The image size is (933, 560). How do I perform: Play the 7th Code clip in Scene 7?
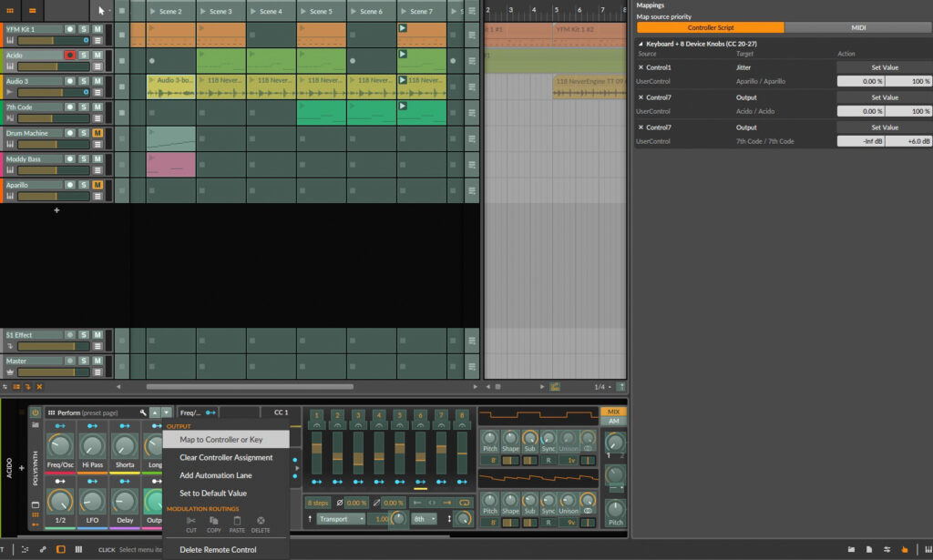[x=403, y=106]
